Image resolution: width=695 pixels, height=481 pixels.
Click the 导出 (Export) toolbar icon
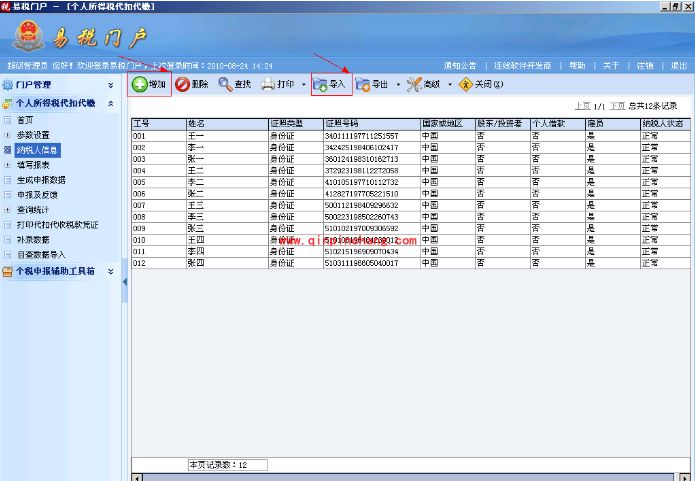363,85
